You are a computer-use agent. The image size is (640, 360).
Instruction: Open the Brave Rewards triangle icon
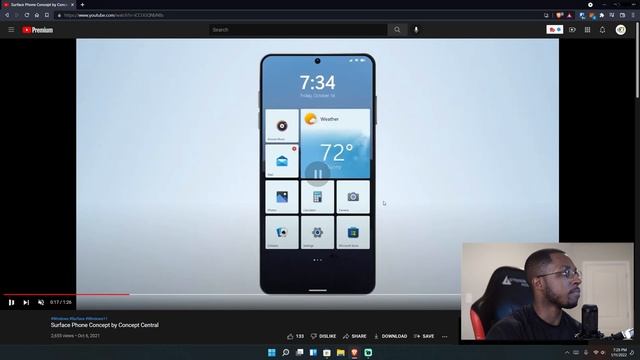(569, 15)
